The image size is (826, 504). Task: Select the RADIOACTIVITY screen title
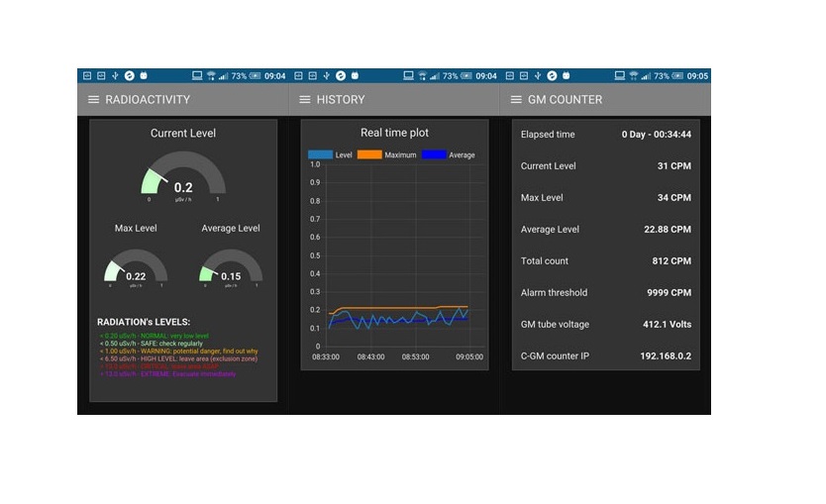click(x=148, y=100)
